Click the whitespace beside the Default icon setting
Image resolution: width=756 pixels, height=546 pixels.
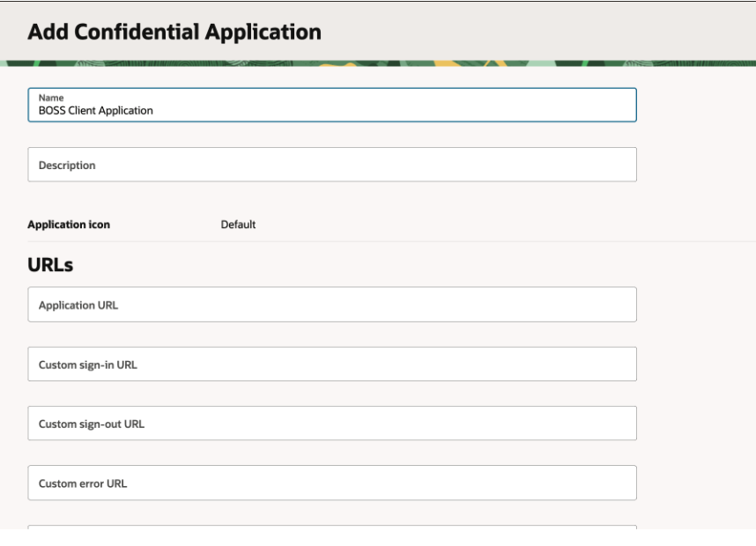441,225
